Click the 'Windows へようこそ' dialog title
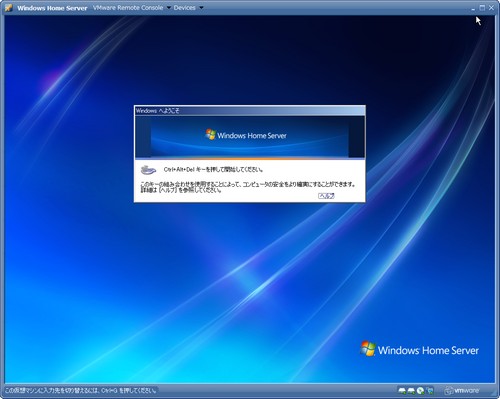This screenshot has height=399, width=500. [x=157, y=111]
